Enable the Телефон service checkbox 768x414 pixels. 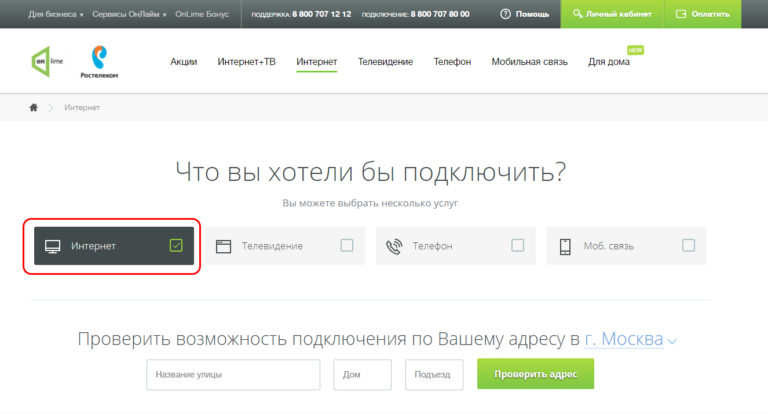coord(517,245)
